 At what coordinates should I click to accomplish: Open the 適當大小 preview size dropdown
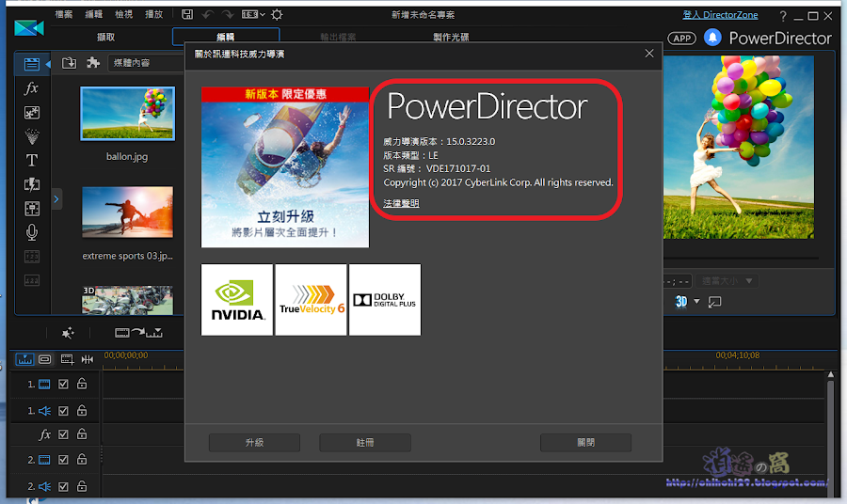(727, 281)
